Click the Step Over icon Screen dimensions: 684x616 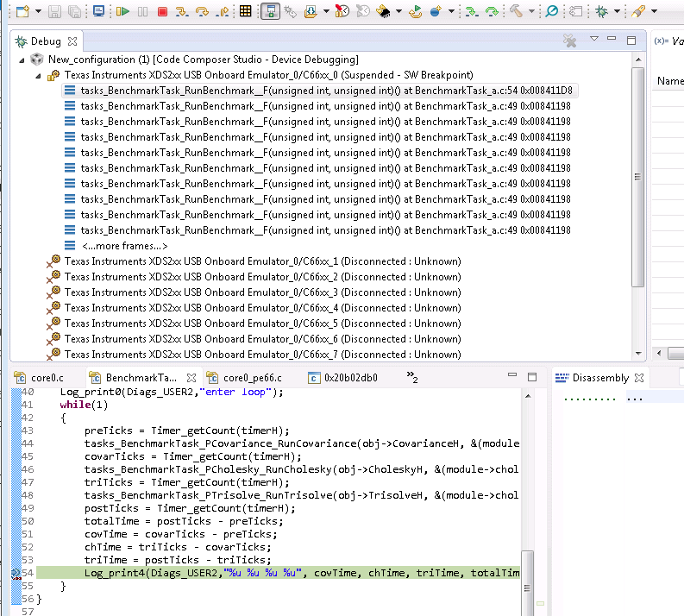pos(202,11)
